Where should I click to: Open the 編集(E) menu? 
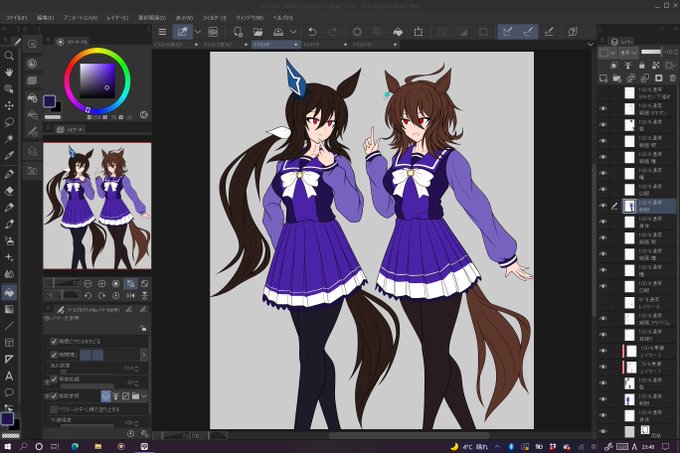pyautogui.click(x=45, y=18)
